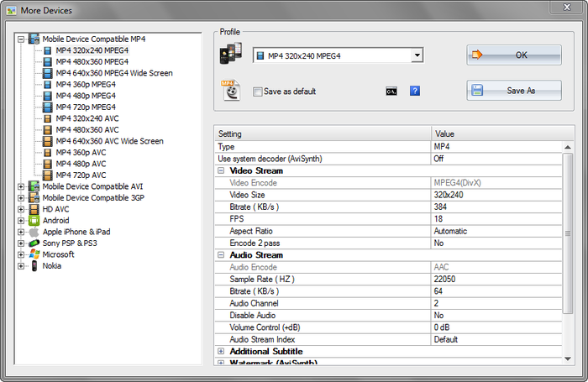This screenshot has width=588, height=382.
Task: Click the Bitrate value 384 field
Action: click(x=496, y=207)
